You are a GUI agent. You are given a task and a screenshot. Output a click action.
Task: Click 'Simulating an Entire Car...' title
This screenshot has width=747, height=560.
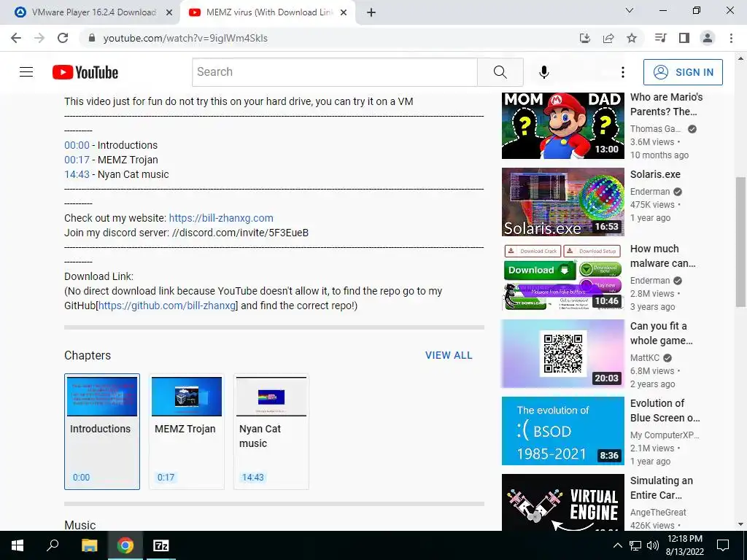(x=661, y=488)
